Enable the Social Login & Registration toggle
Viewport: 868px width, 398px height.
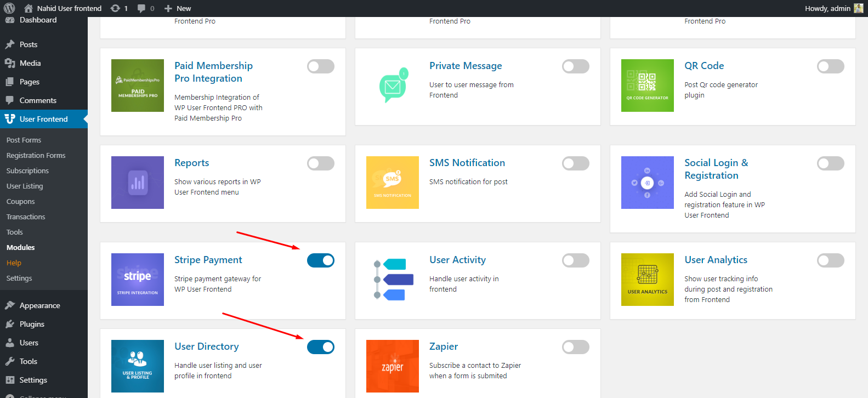pos(831,163)
